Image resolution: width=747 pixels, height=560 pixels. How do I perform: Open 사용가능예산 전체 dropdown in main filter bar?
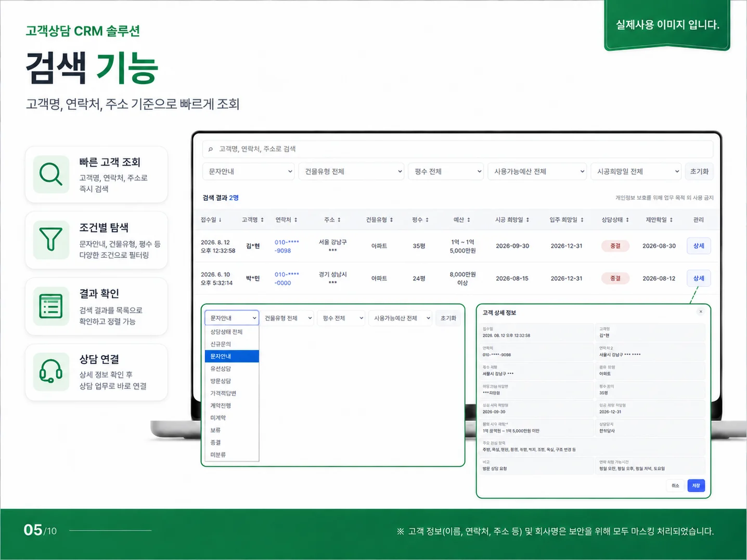pyautogui.click(x=537, y=172)
